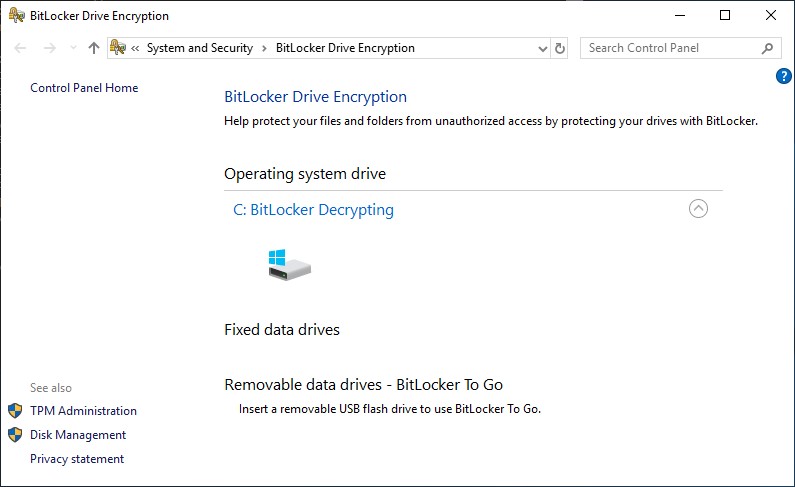Open Control Panel Home
Viewport: 795px width, 487px height.
click(84, 88)
